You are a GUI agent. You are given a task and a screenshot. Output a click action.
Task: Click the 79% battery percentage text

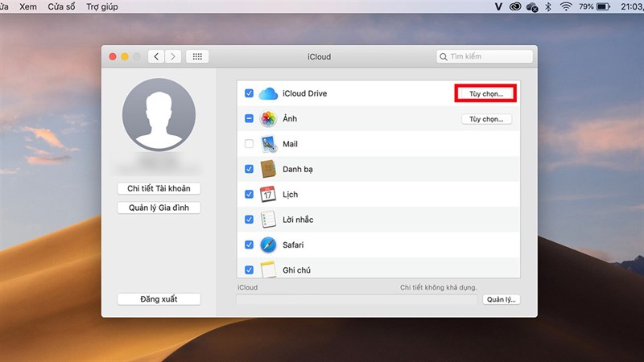[x=586, y=6]
